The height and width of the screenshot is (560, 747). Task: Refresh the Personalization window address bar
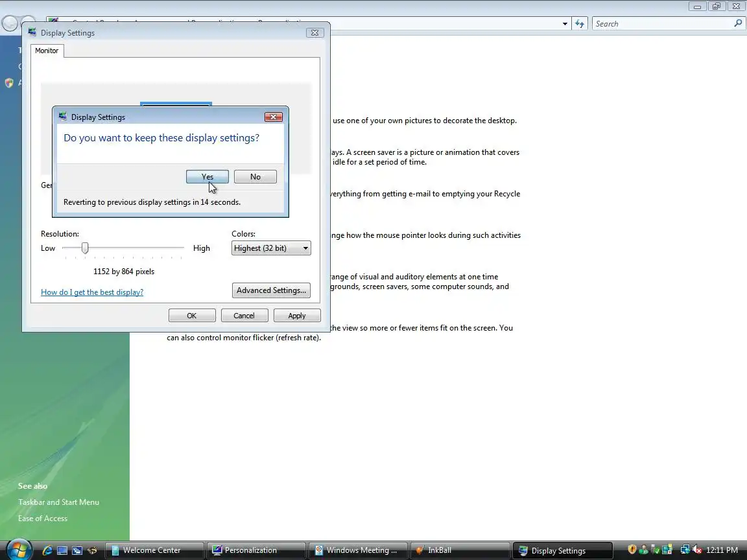[x=579, y=24]
